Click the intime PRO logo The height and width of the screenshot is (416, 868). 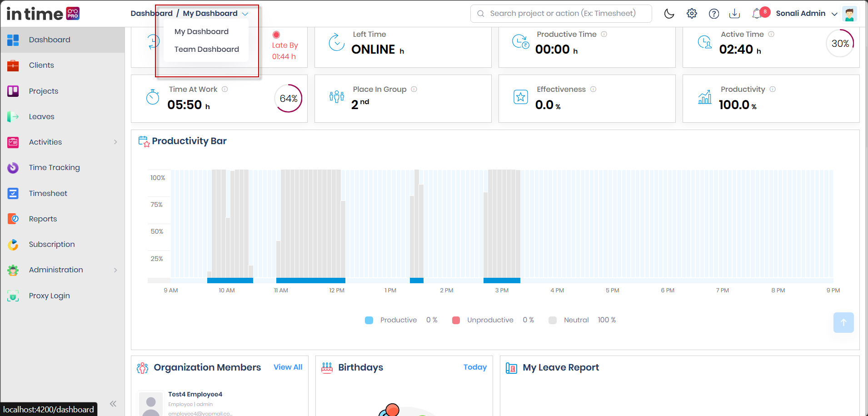[43, 14]
